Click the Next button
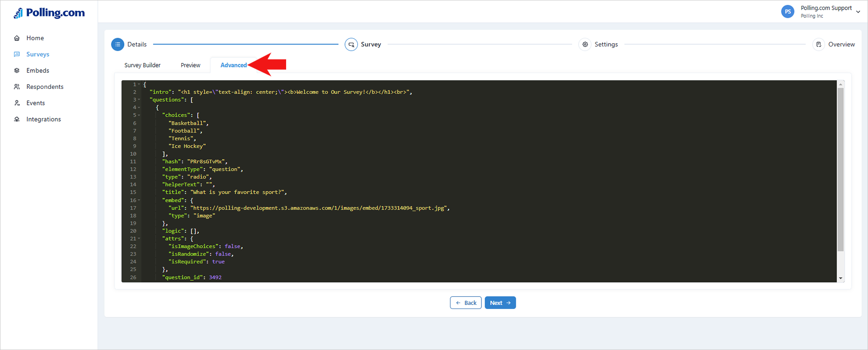868x350 pixels. coord(500,303)
